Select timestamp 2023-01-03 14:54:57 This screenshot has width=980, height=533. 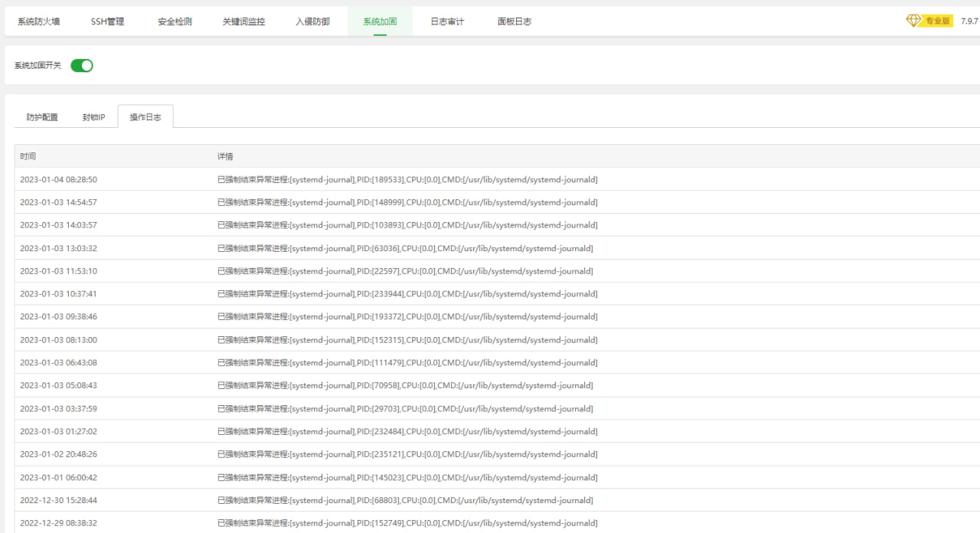tap(58, 203)
